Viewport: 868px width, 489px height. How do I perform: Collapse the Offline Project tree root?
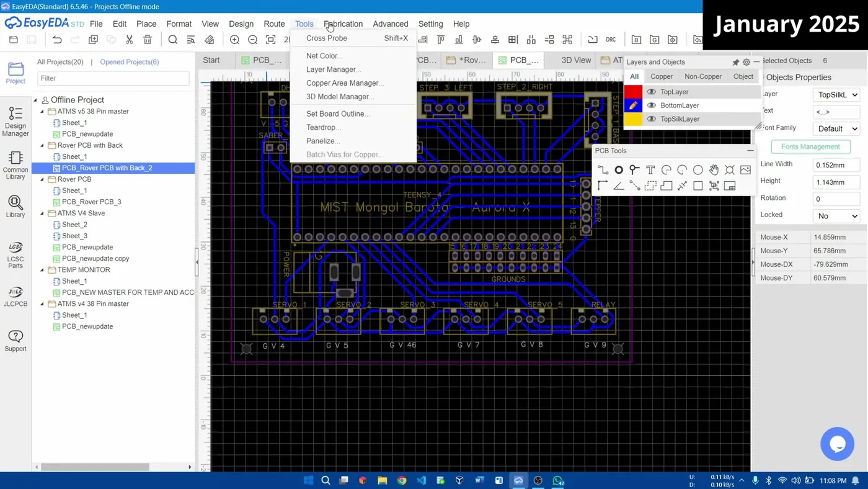click(x=35, y=100)
